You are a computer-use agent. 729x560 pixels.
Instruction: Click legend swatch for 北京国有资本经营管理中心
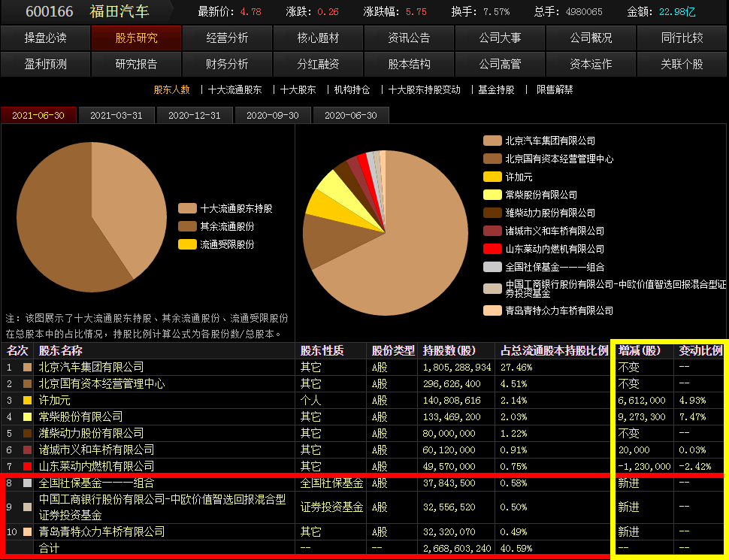click(492, 159)
